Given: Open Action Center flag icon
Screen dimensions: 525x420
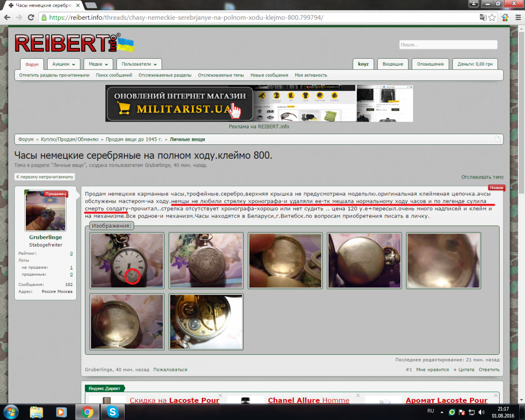Looking at the screenshot, I should (x=462, y=412).
